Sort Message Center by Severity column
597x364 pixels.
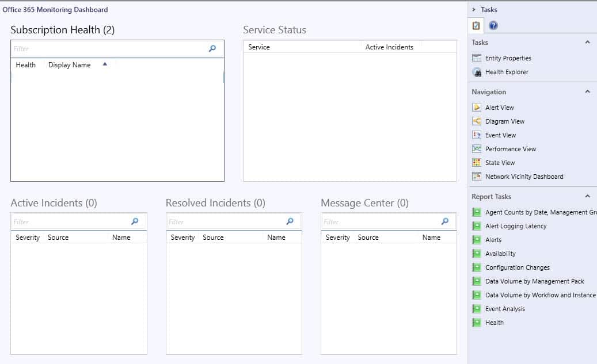click(x=337, y=237)
